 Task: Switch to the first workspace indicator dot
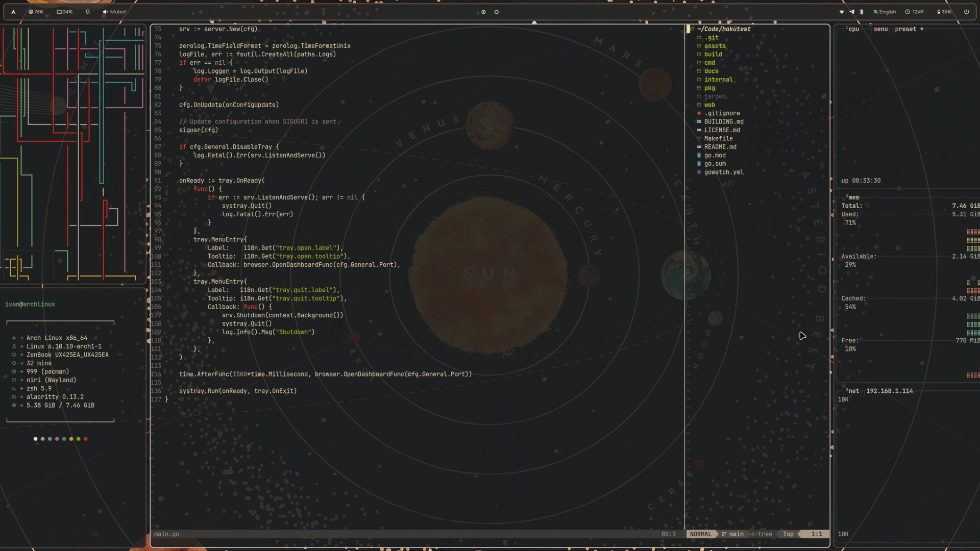pos(483,12)
